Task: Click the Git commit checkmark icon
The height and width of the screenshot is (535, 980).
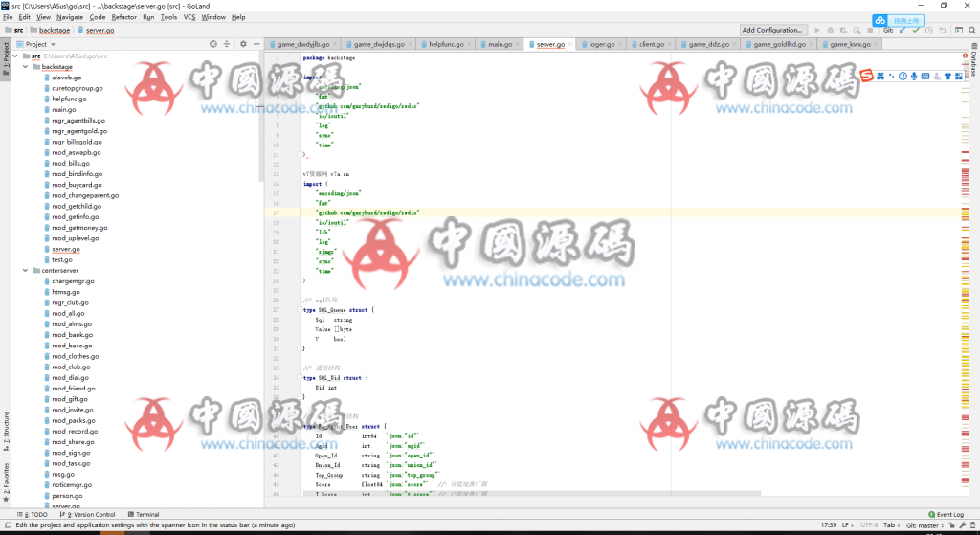Action: pyautogui.click(x=916, y=30)
